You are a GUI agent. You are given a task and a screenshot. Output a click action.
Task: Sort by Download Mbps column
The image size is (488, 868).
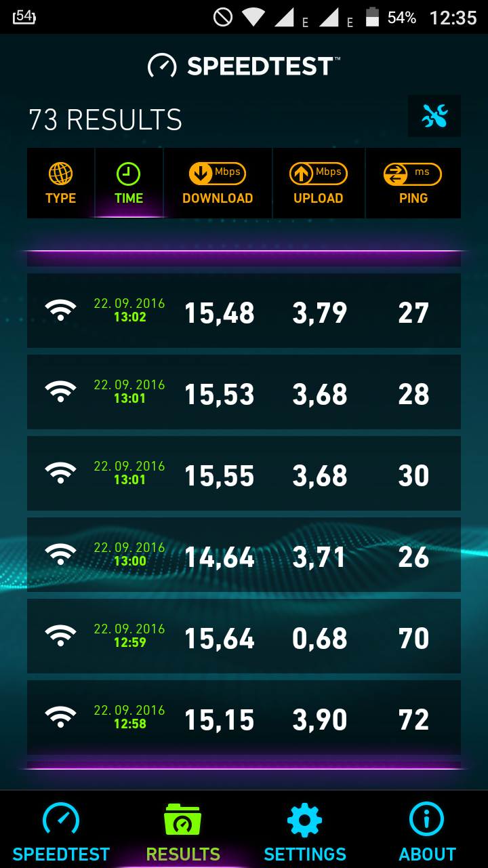[x=218, y=183]
